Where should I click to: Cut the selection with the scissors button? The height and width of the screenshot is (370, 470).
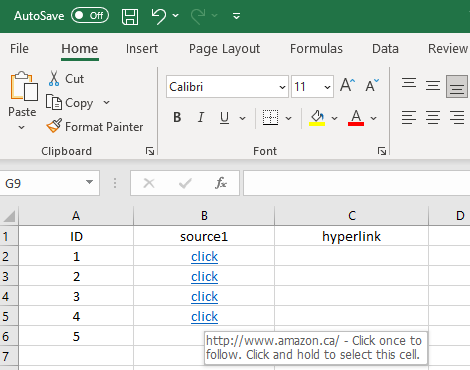pyautogui.click(x=66, y=79)
